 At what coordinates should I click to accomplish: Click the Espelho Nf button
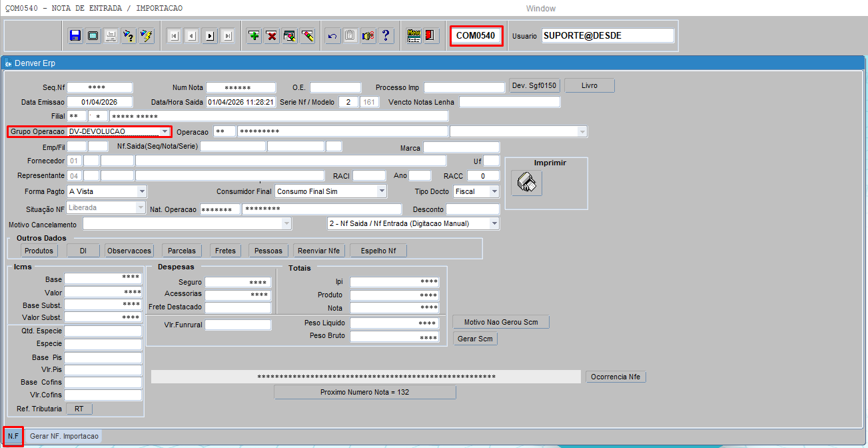(x=378, y=251)
